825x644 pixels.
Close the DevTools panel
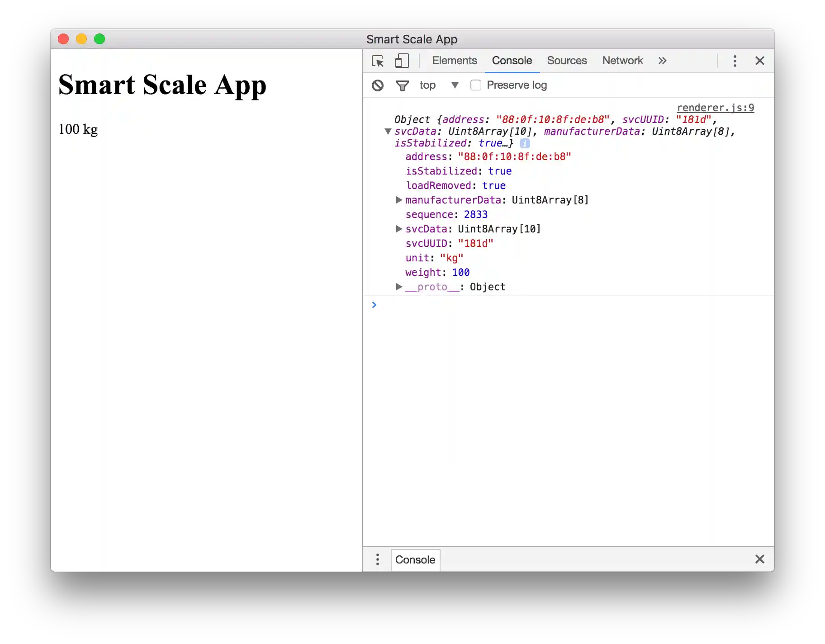[759, 61]
